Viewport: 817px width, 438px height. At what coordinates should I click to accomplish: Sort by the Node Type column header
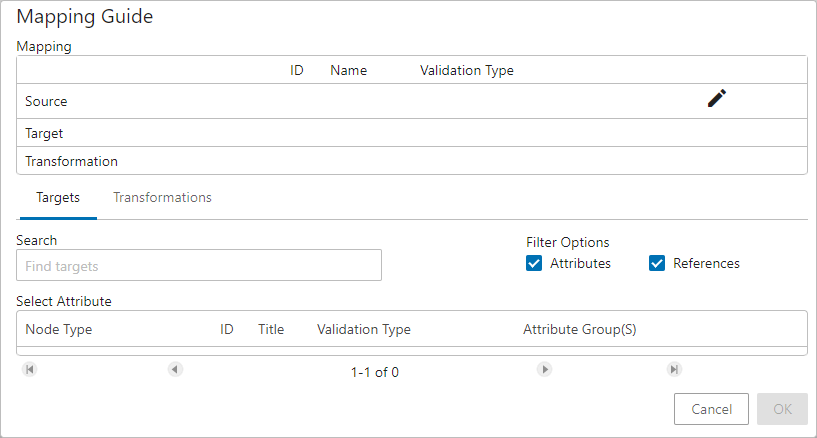(59, 329)
